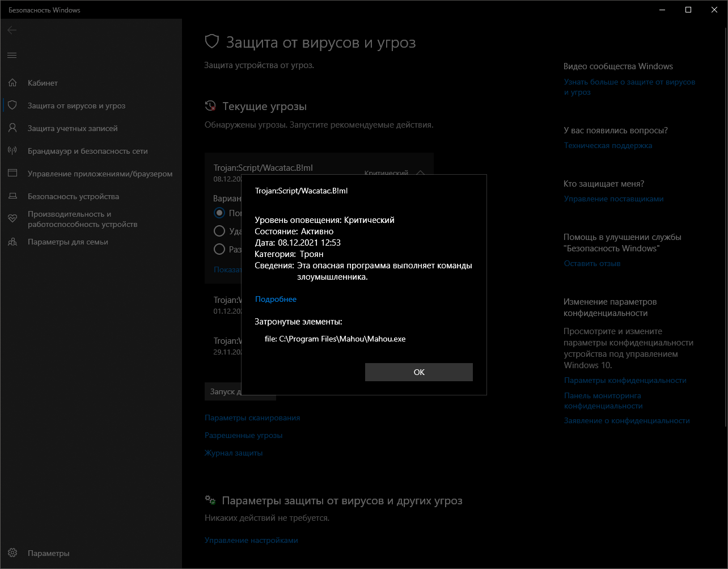
Task: Click the family options people icon
Action: click(12, 242)
